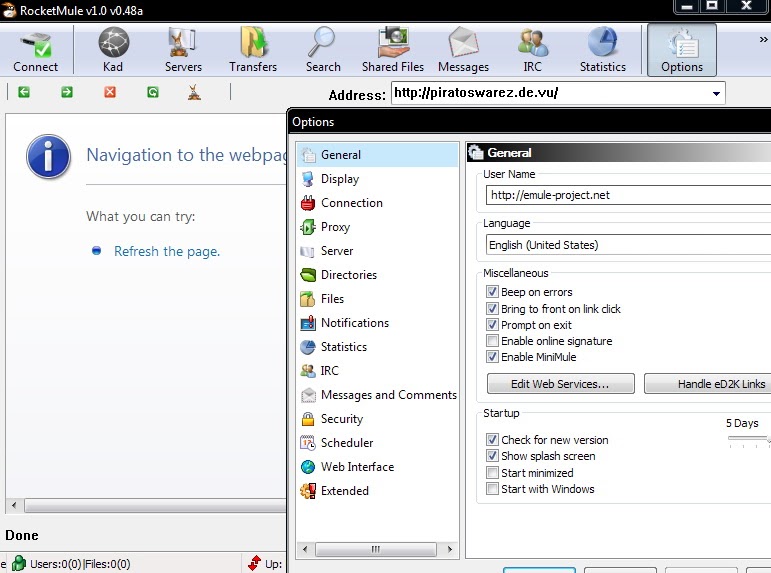Viewport: 771px width, 573px height.
Task: Toggle Bring to front on link click
Action: [492, 308]
